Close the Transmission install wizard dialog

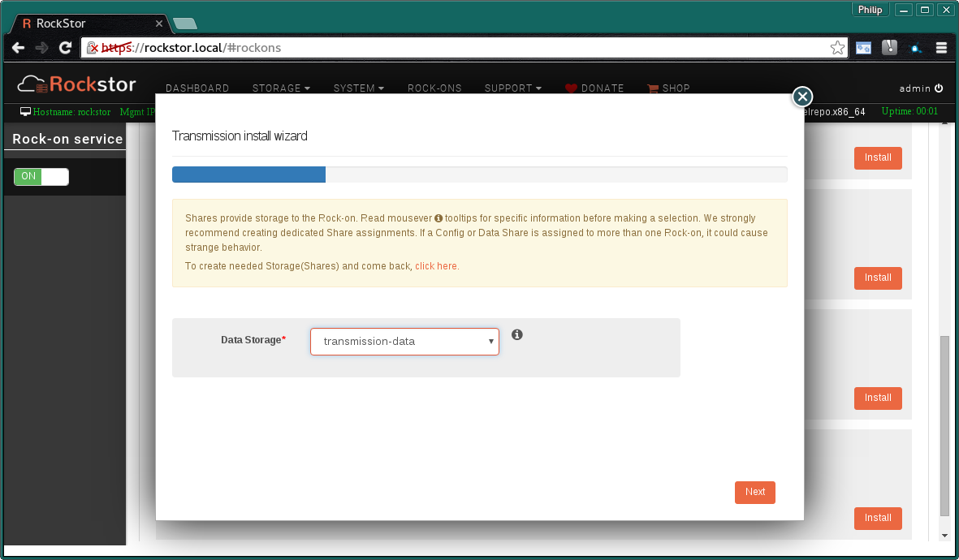click(802, 97)
